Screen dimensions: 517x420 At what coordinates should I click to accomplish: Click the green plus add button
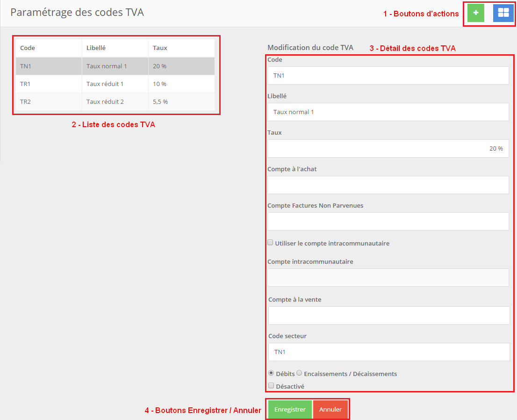click(476, 13)
